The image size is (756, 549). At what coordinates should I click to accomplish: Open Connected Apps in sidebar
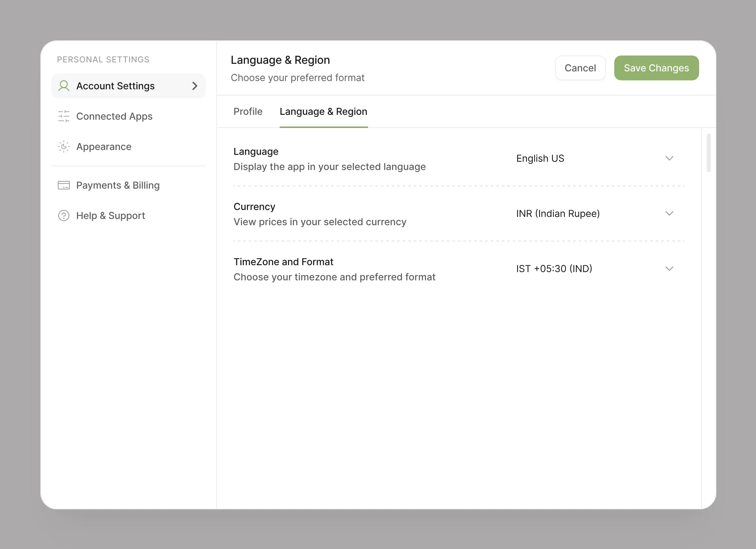[x=128, y=116]
